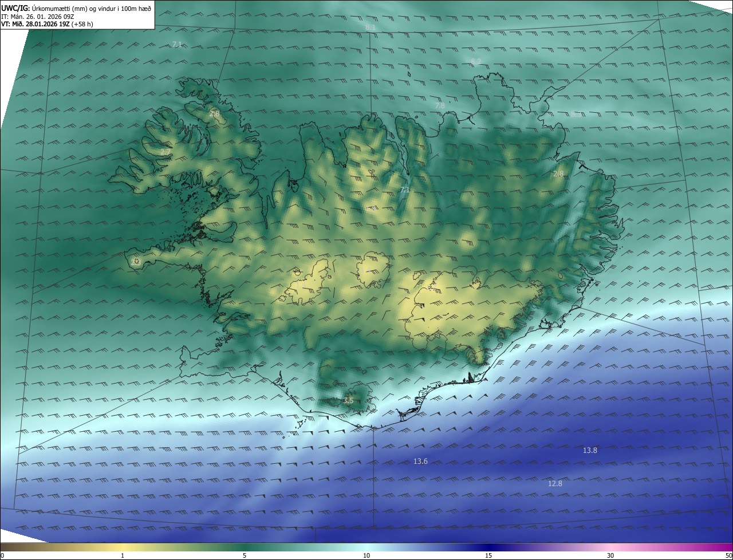The height and width of the screenshot is (560, 733).
Task: Click the 8.1 value label at the top of the map
Action: [371, 27]
